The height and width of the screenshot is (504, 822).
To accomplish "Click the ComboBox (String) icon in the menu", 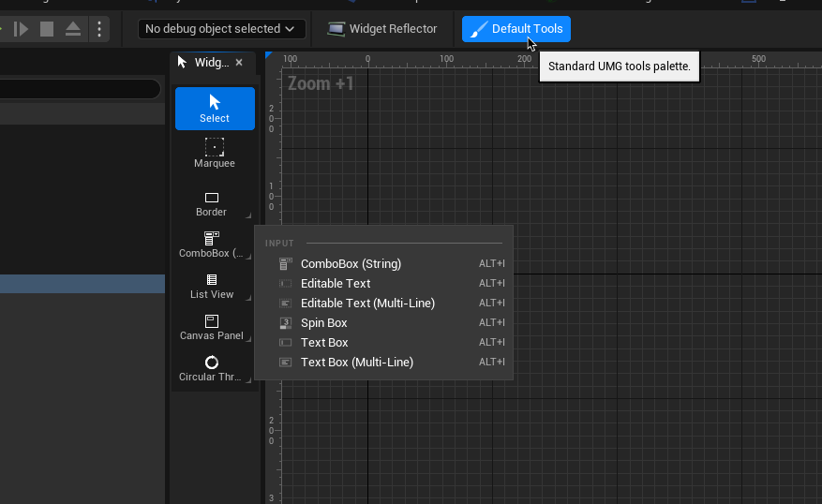I will point(285,263).
